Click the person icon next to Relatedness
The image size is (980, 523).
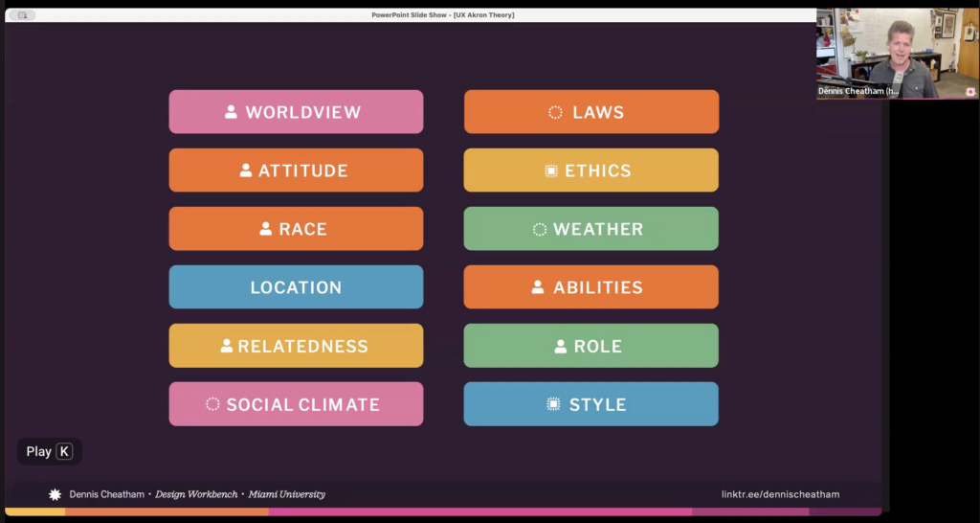coord(227,346)
